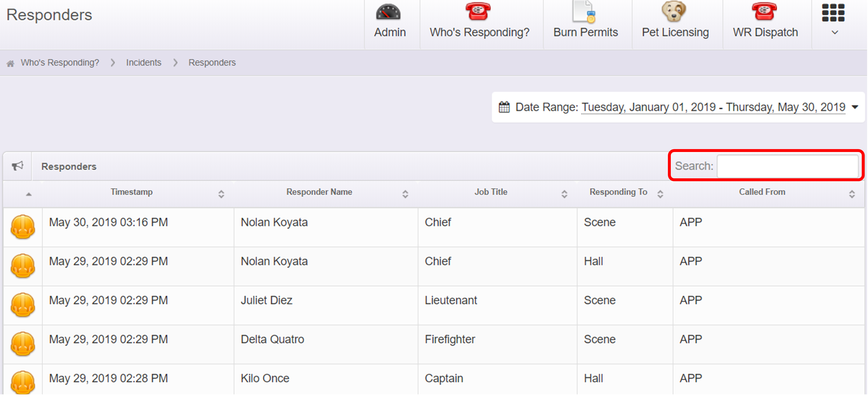Open the WR Dispatch red phone icon
The image size is (868, 412).
pyautogui.click(x=764, y=12)
